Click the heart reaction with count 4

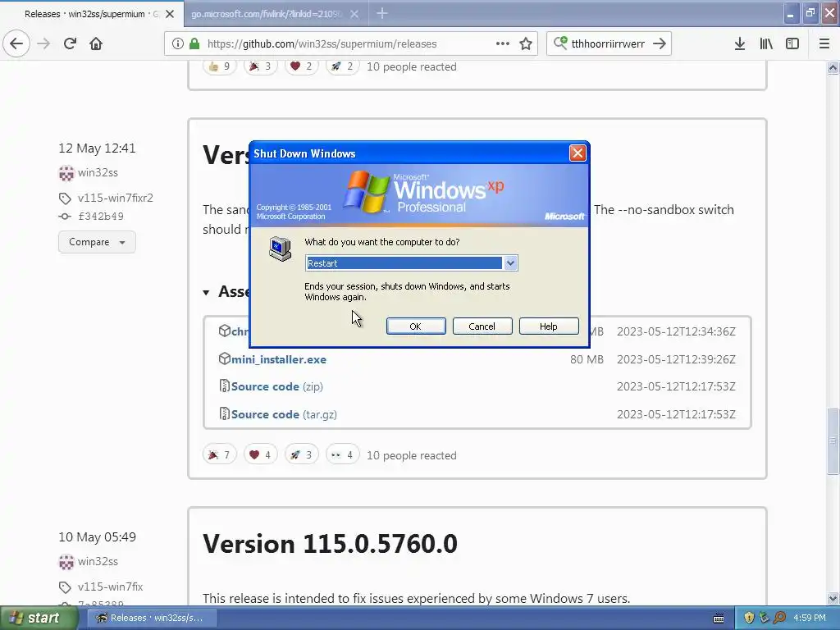(260, 454)
